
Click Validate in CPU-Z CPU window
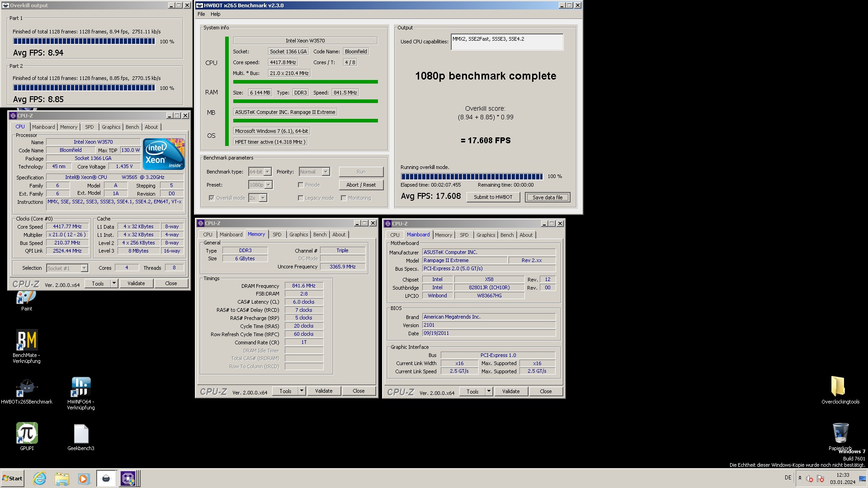pos(136,283)
